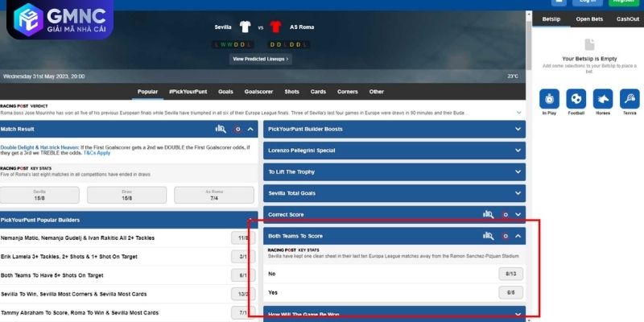Open stats search icon in Match Result header
This screenshot has width=644, height=322.
pyautogui.click(x=221, y=129)
